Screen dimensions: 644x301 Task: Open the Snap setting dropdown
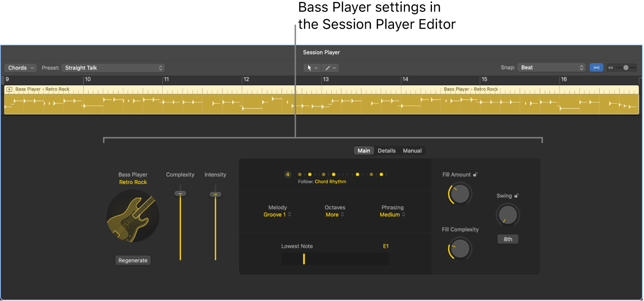pyautogui.click(x=551, y=68)
